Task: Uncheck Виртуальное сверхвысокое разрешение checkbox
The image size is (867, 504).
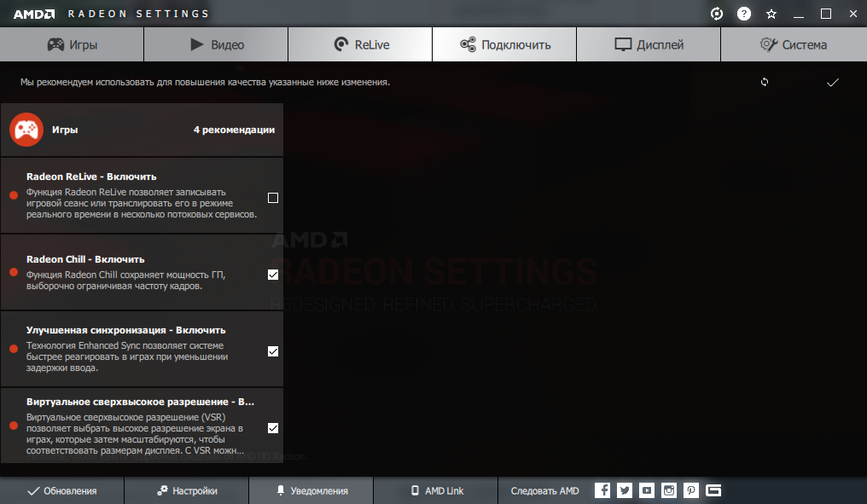Action: (273, 428)
